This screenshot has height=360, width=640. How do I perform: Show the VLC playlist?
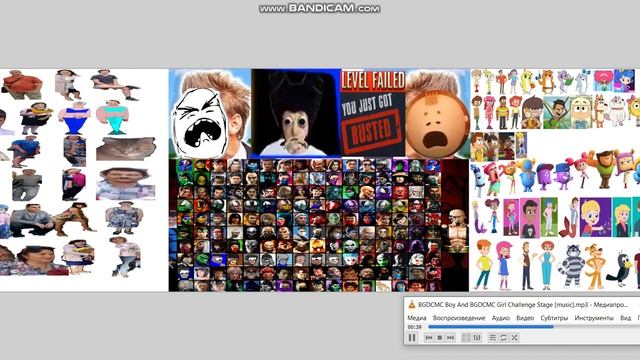493,338
